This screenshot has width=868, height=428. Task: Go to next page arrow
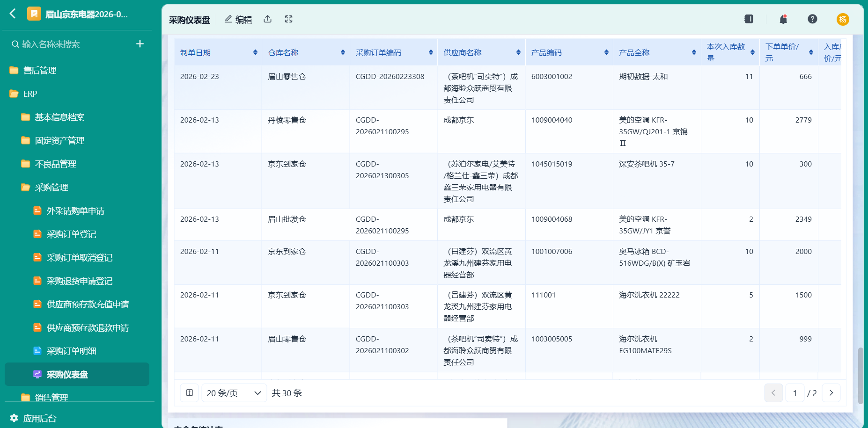tap(831, 393)
